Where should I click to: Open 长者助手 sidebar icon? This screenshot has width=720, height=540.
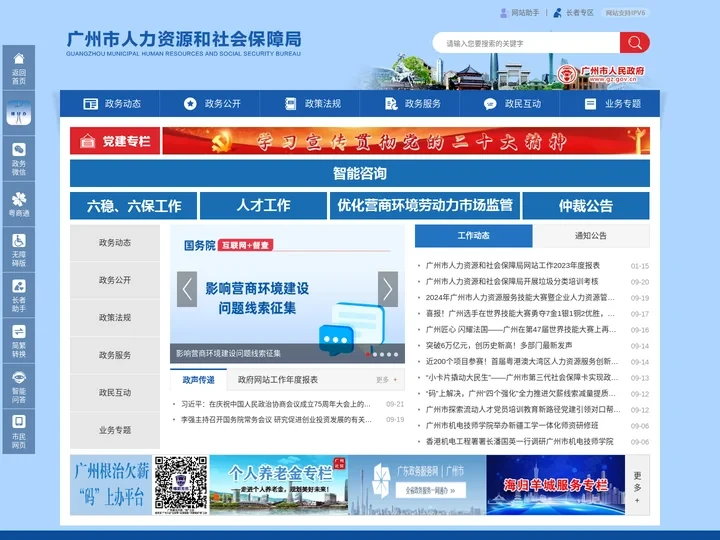tap(19, 295)
